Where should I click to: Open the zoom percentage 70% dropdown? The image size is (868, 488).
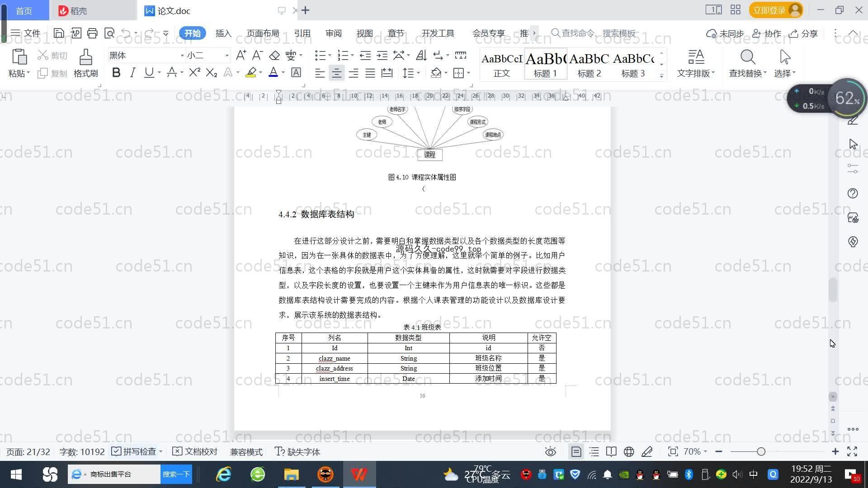click(695, 452)
